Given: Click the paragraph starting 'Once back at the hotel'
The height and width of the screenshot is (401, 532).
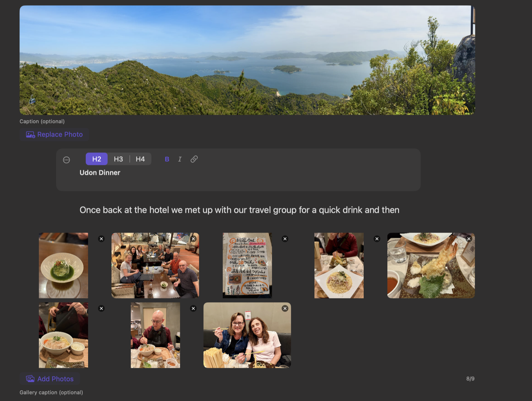Looking at the screenshot, I should click(x=239, y=210).
